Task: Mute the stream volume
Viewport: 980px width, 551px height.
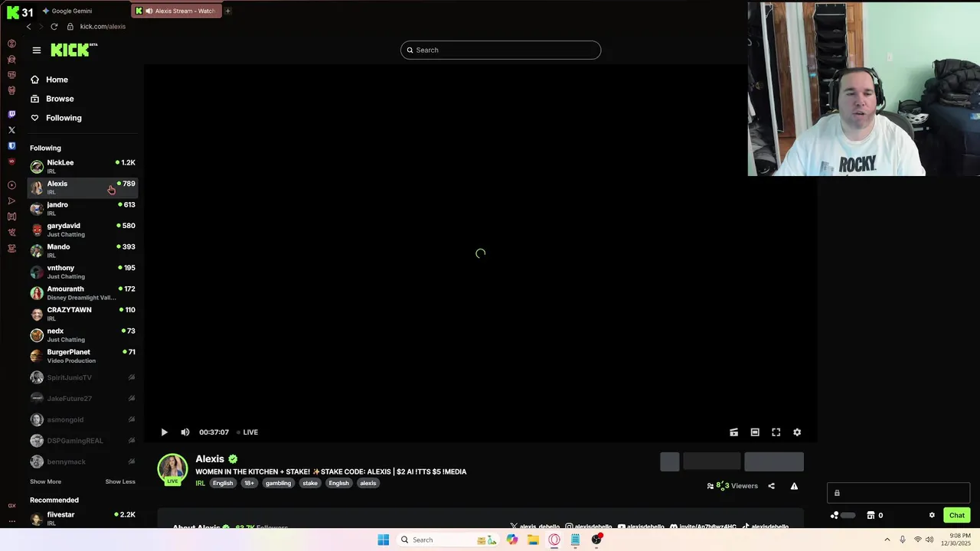Action: 185,432
